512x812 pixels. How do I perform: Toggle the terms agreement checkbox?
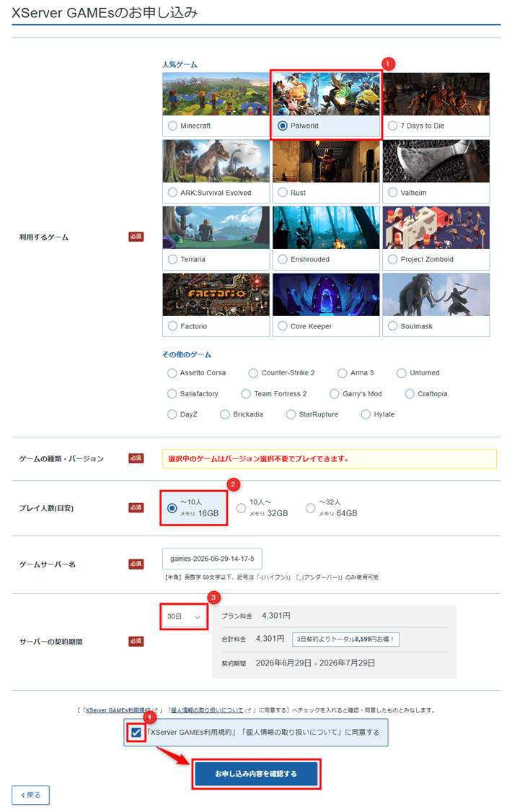pos(136,733)
